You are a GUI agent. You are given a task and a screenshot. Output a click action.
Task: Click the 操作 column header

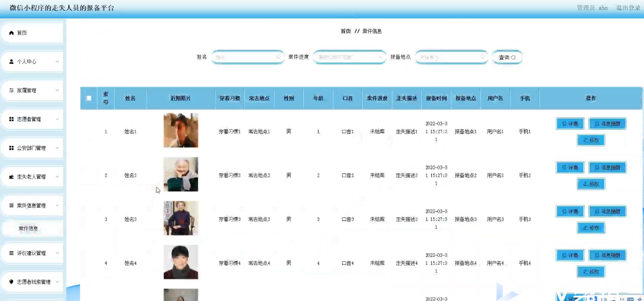591,98
